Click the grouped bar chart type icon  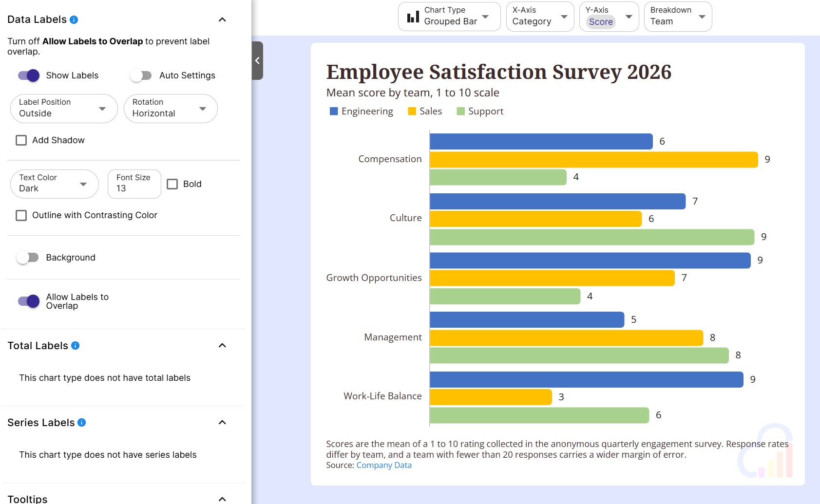click(x=413, y=17)
